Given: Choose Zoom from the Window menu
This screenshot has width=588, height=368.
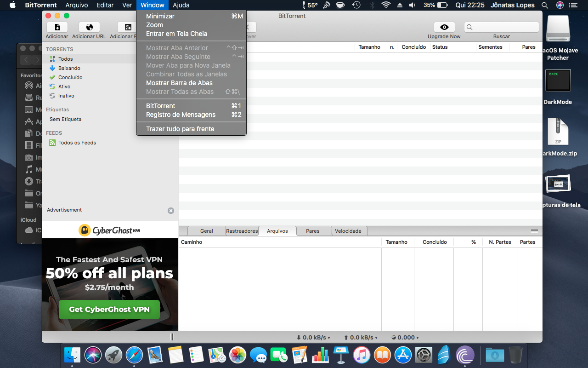Looking at the screenshot, I should pyautogui.click(x=192, y=25).
